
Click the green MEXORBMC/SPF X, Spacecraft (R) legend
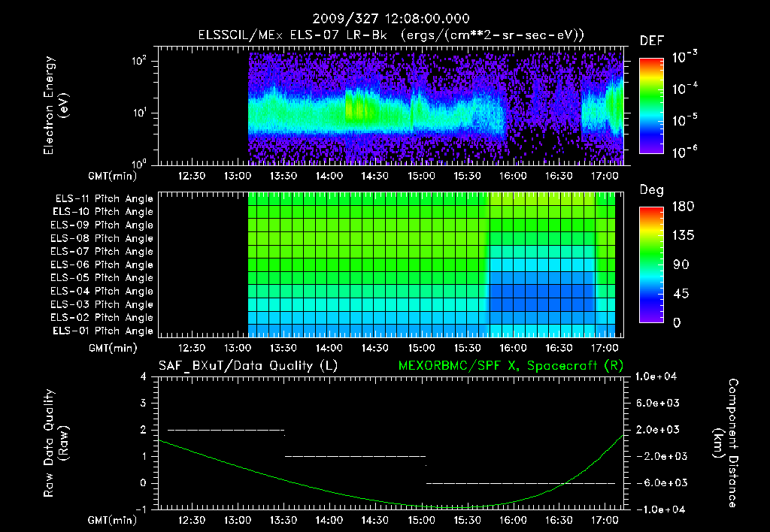coord(511,366)
